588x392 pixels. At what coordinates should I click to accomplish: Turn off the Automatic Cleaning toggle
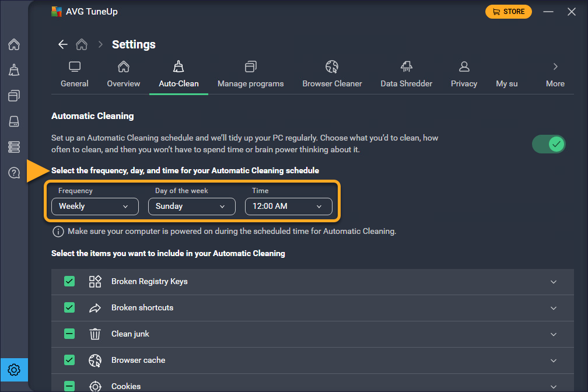[549, 144]
